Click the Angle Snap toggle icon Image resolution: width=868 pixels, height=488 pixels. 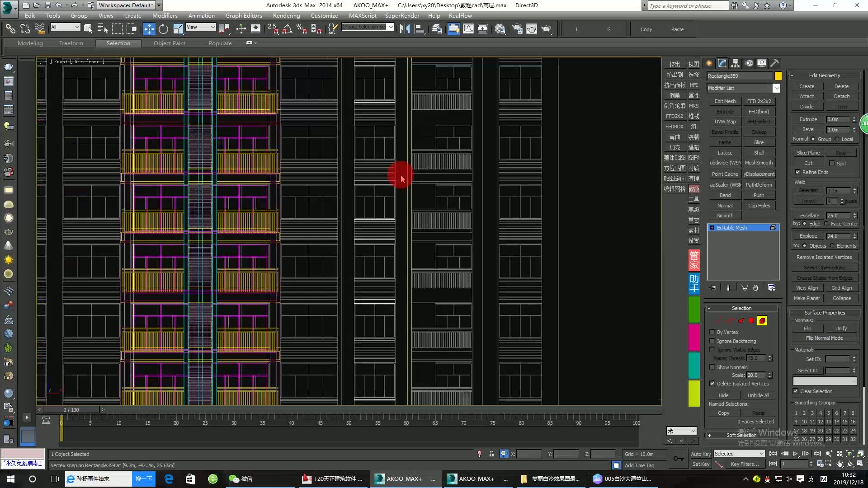pyautogui.click(x=287, y=29)
